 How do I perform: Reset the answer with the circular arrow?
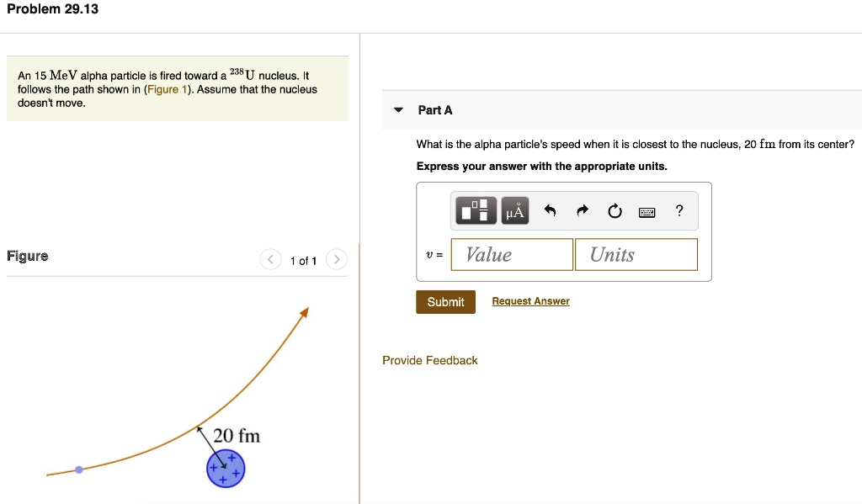[614, 210]
